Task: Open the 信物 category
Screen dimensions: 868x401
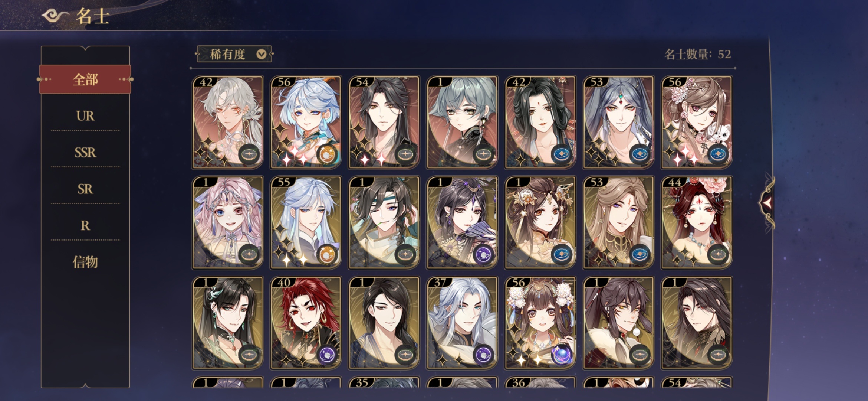Action: (85, 262)
